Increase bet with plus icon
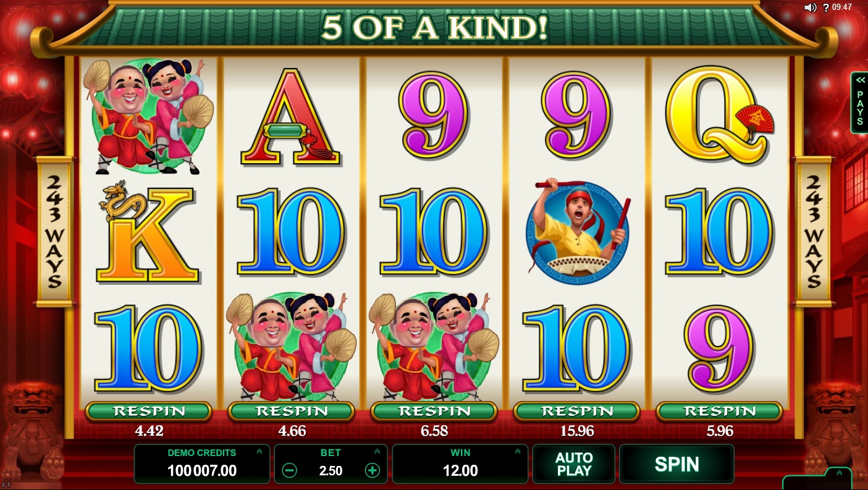This screenshot has width=868, height=490. click(372, 471)
